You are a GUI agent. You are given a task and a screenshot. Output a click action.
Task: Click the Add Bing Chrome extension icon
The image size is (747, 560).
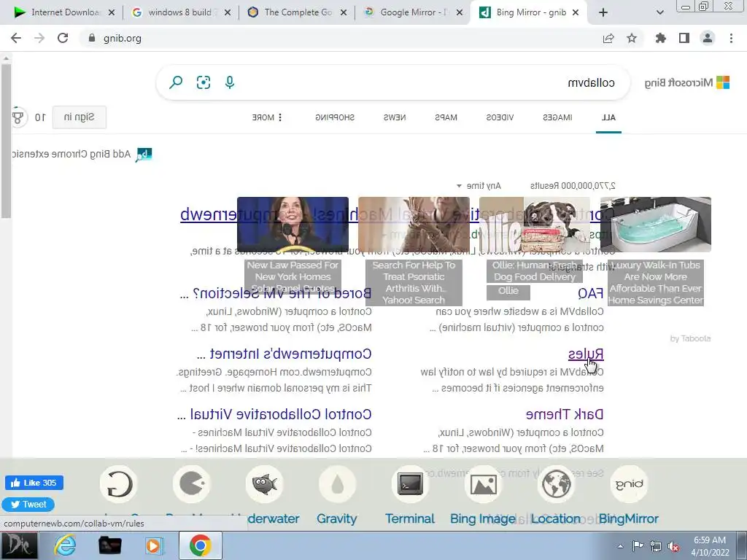(x=144, y=155)
